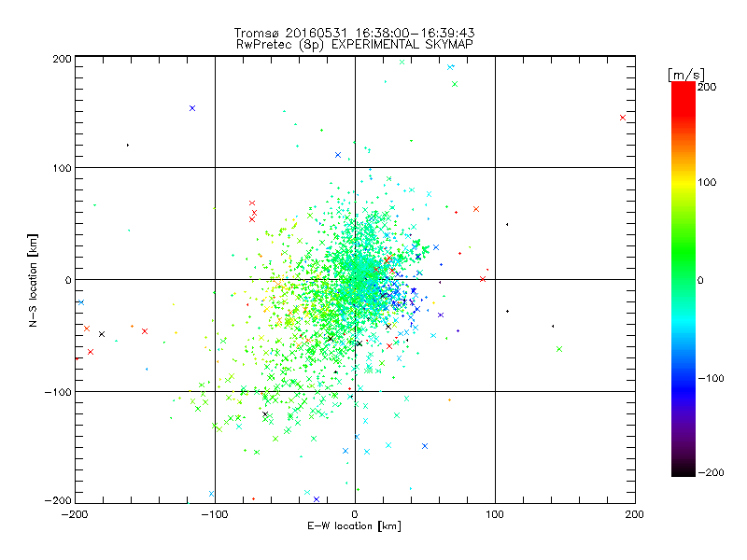The image size is (747, 560).
Task: Click the lone blue X marker in the plot's top-left cell
Action: (192, 108)
